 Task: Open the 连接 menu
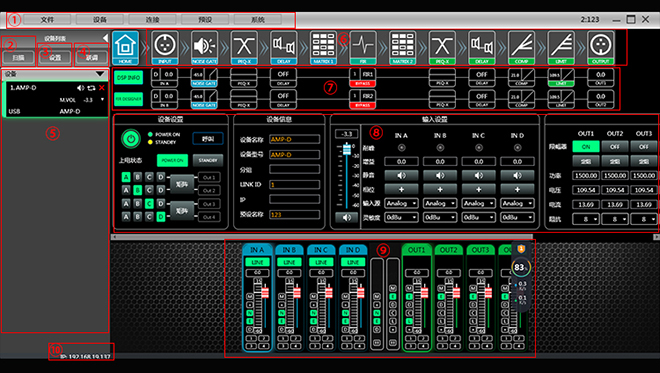click(152, 19)
